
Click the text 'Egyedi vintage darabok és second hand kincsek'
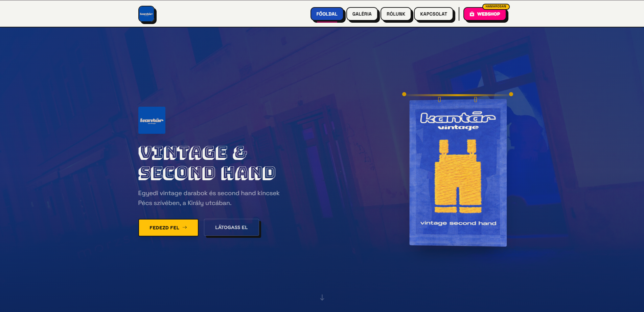(209, 193)
